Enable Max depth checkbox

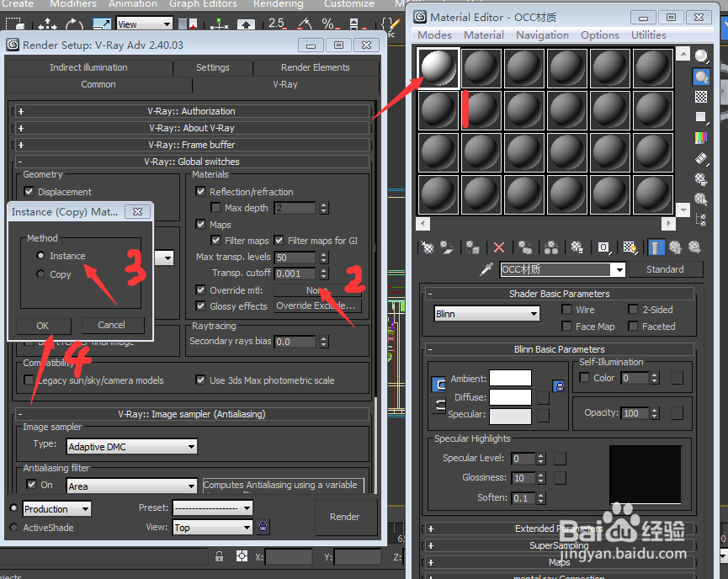click(x=215, y=208)
